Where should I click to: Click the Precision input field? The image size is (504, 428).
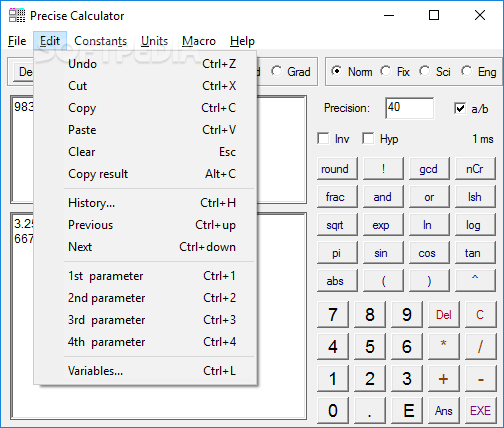410,108
